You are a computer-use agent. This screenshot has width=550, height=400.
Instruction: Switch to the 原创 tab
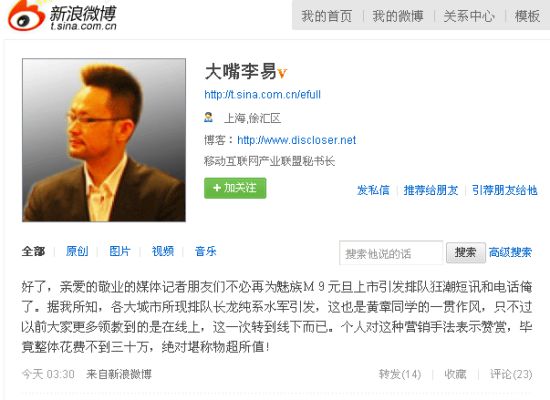tap(77, 251)
